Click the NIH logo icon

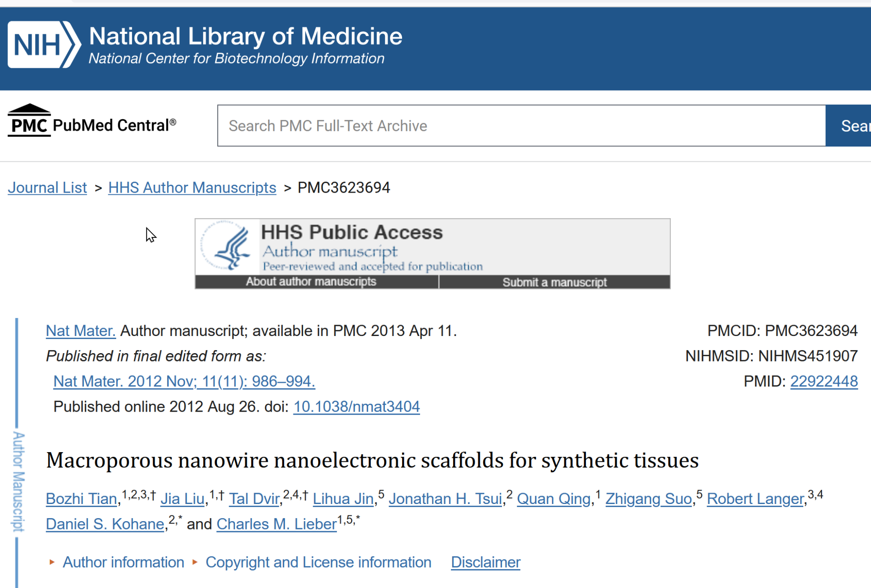point(44,44)
